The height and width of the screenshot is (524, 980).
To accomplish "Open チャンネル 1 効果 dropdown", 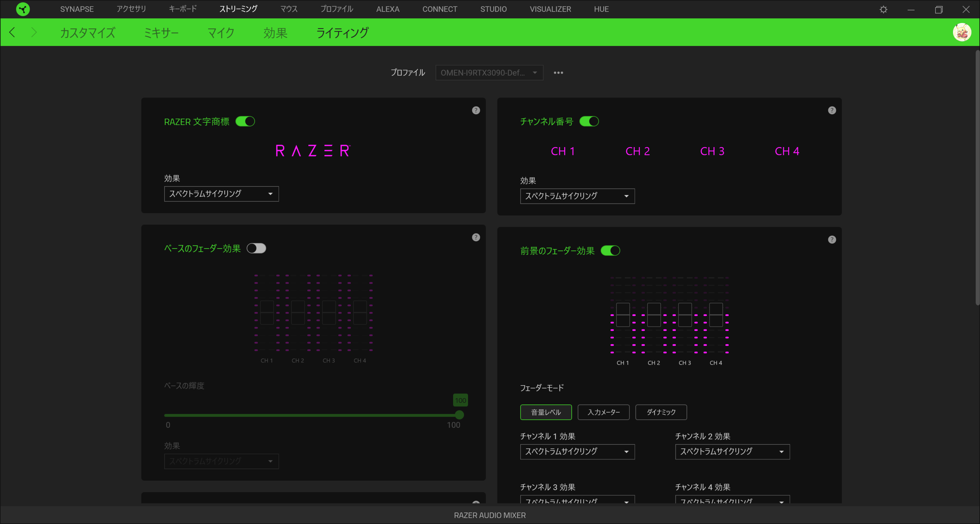I will point(578,452).
